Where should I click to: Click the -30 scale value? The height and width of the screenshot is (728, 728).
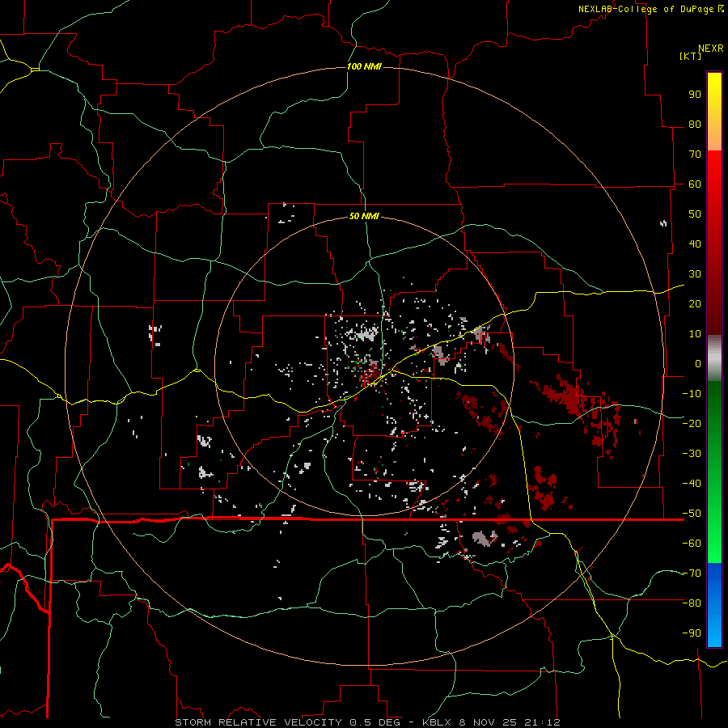click(692, 454)
